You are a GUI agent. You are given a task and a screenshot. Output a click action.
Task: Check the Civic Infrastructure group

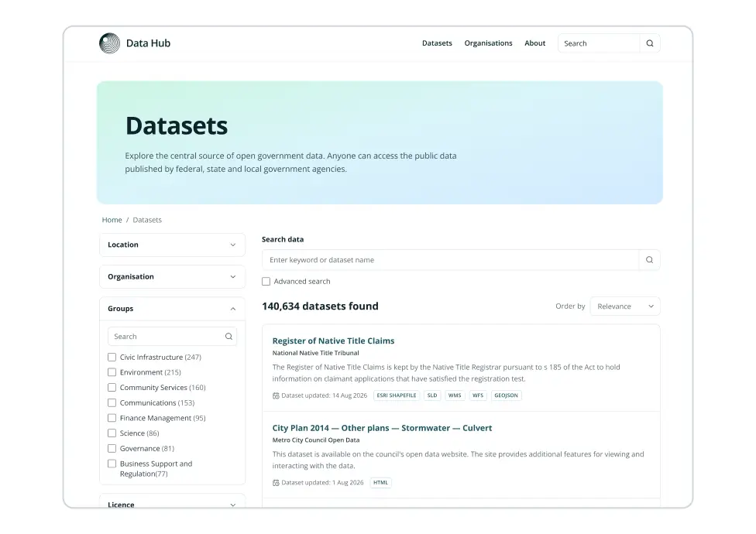[112, 358]
